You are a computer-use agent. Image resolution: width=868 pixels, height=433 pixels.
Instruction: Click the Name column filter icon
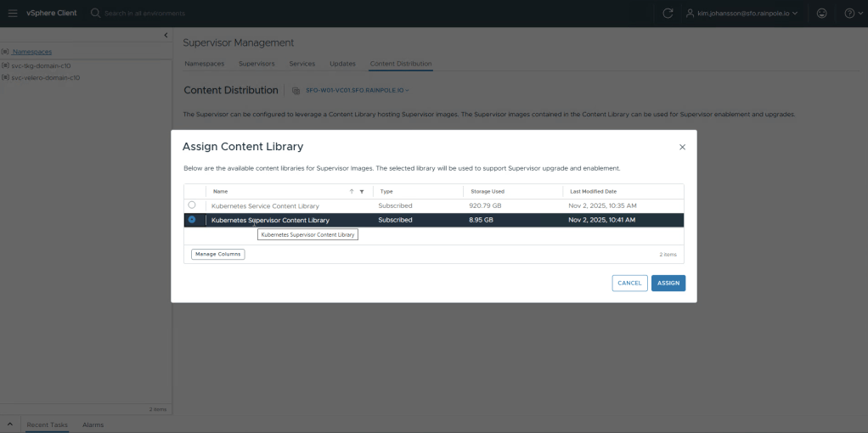pyautogui.click(x=362, y=192)
